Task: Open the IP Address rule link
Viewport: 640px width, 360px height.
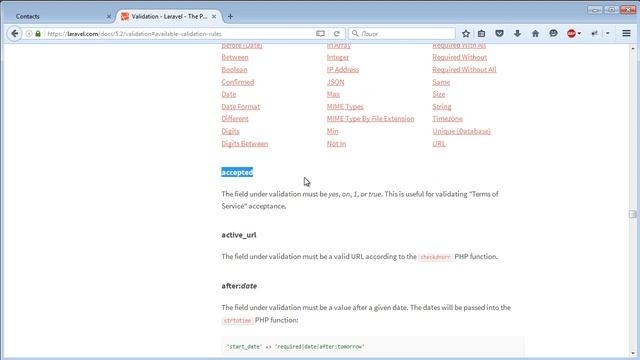Action: click(343, 69)
